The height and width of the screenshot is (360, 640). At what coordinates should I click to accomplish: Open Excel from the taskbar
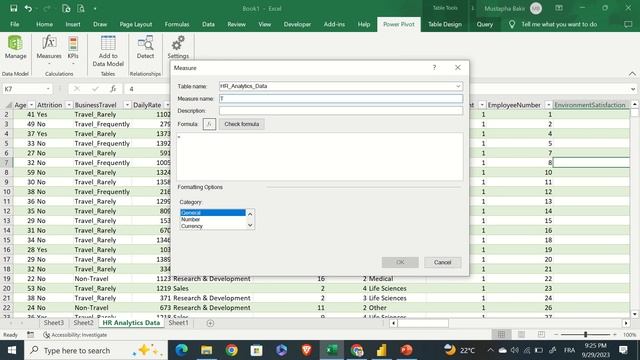coord(331,350)
